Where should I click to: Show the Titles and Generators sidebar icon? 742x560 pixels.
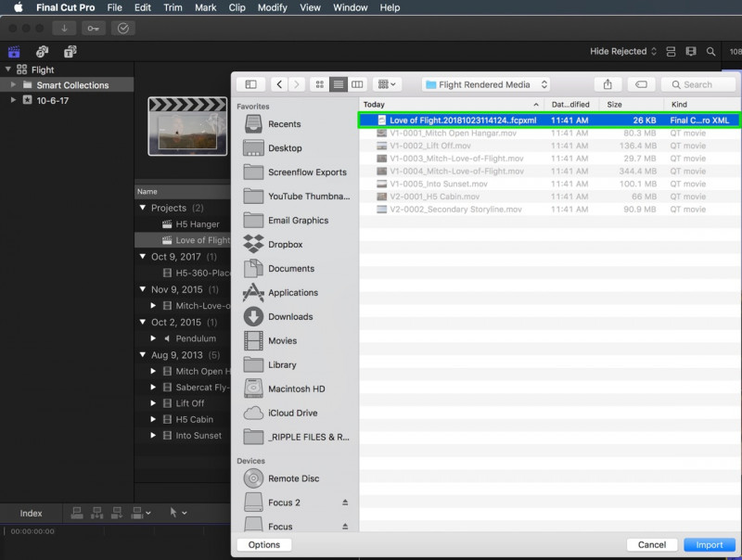click(x=70, y=52)
